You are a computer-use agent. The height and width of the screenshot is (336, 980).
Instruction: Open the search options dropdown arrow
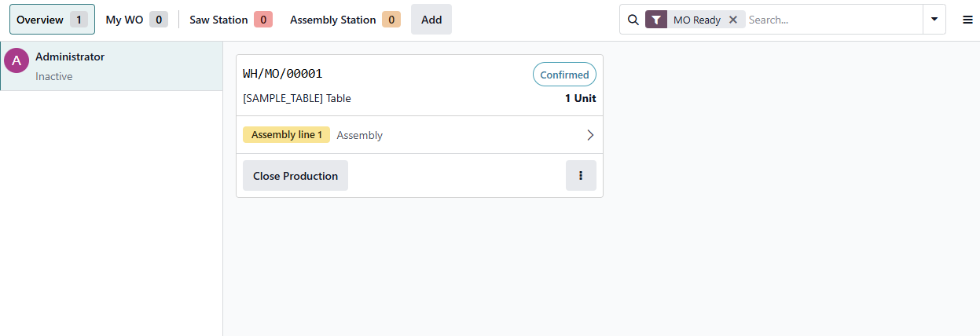(x=934, y=20)
